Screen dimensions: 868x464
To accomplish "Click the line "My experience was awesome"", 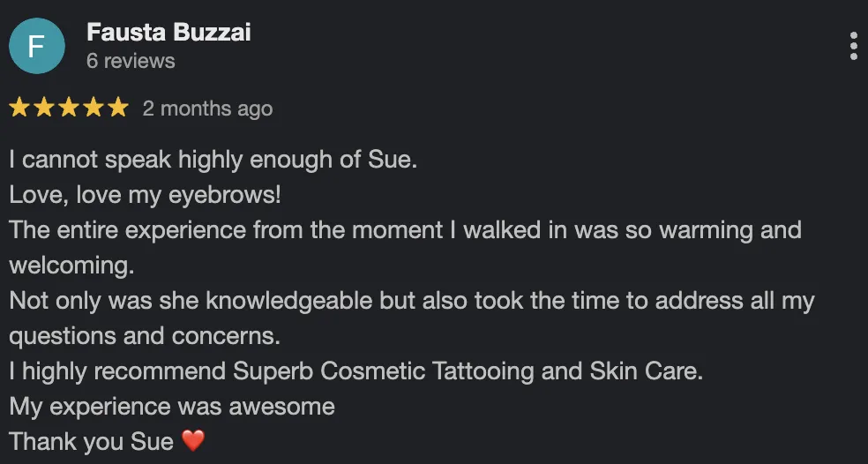I will pos(172,406).
